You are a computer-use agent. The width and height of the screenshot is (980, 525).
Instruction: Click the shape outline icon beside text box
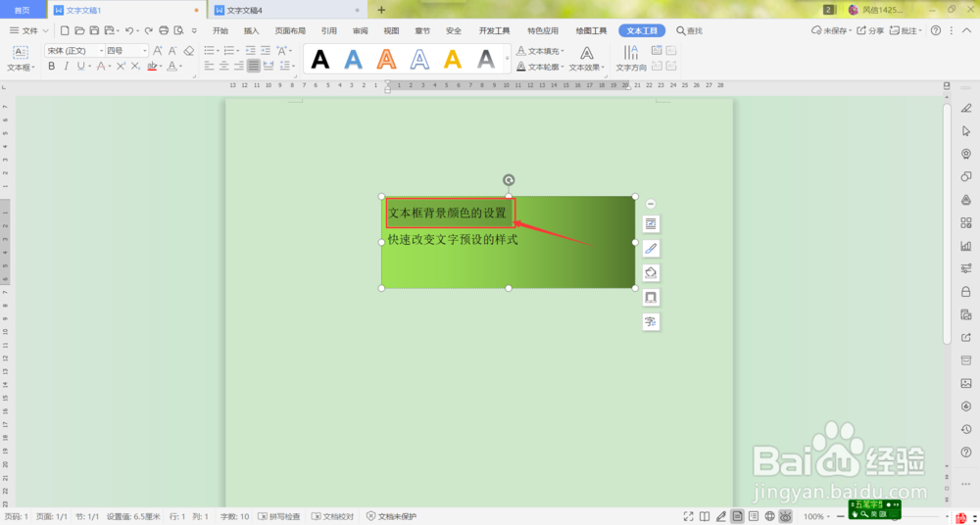pyautogui.click(x=652, y=297)
